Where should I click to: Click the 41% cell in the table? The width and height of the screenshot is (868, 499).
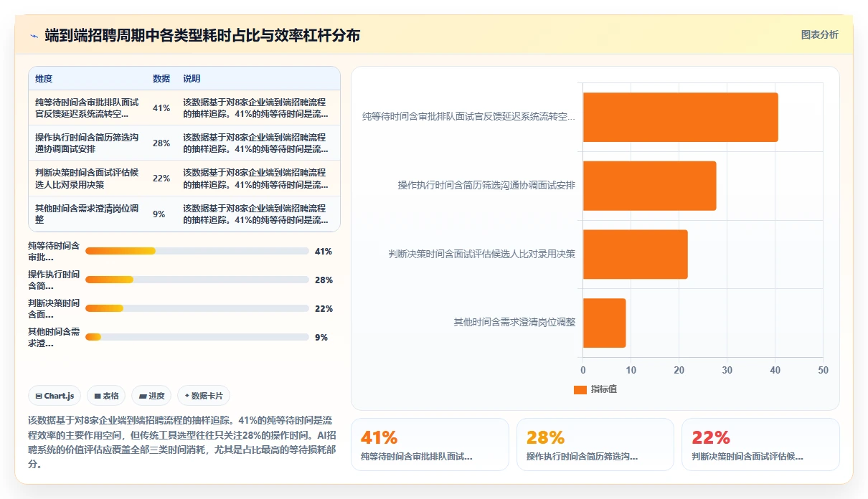(x=161, y=108)
